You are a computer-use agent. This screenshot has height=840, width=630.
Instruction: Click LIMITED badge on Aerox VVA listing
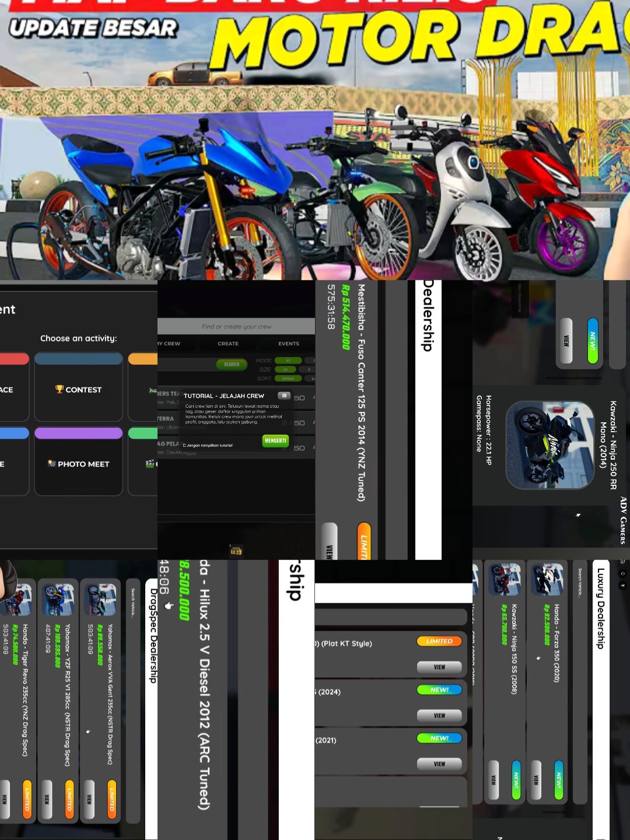click(x=112, y=799)
